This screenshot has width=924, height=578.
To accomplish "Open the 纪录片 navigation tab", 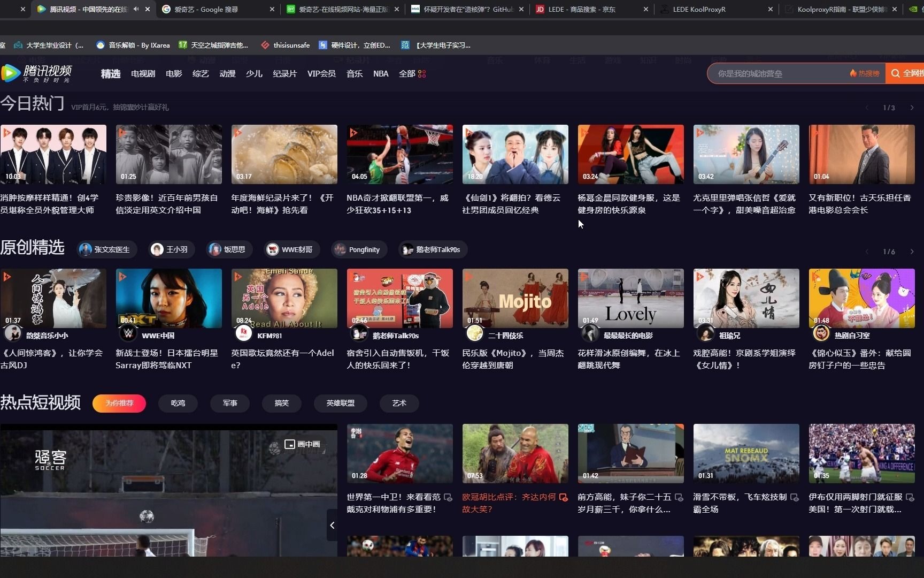I will click(x=284, y=74).
